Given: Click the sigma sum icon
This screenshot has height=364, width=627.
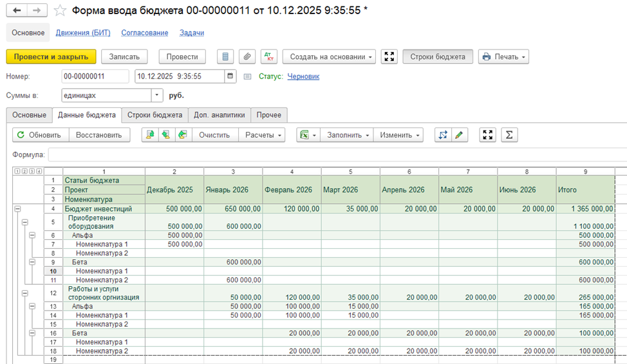Looking at the screenshot, I should pos(509,135).
